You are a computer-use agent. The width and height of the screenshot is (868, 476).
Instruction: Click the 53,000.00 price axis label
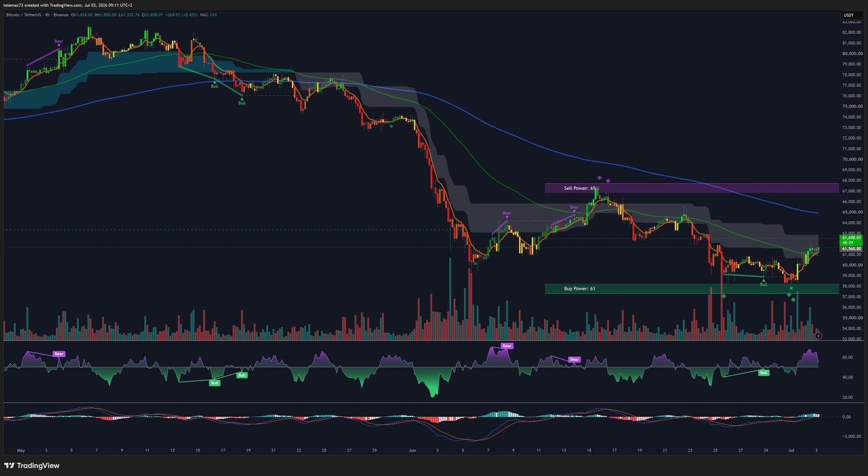point(852,339)
